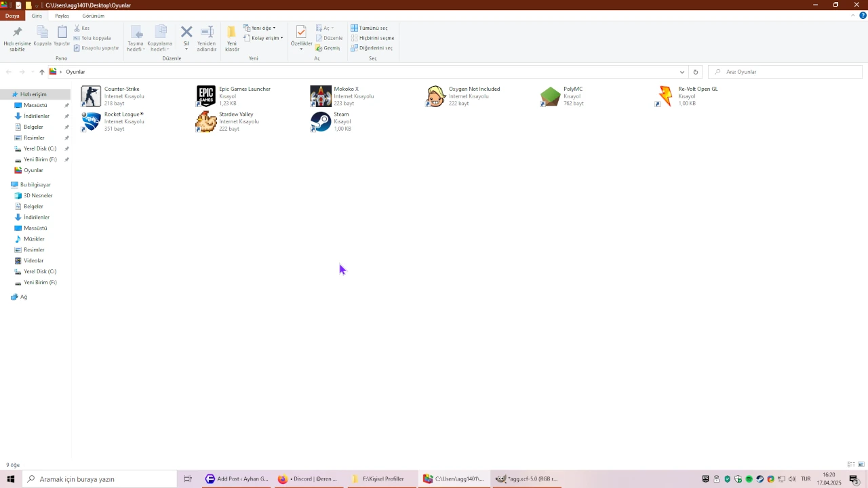The height and width of the screenshot is (488, 868).
Task: Select Bu bilgisayar in the sidebar
Action: (35, 184)
